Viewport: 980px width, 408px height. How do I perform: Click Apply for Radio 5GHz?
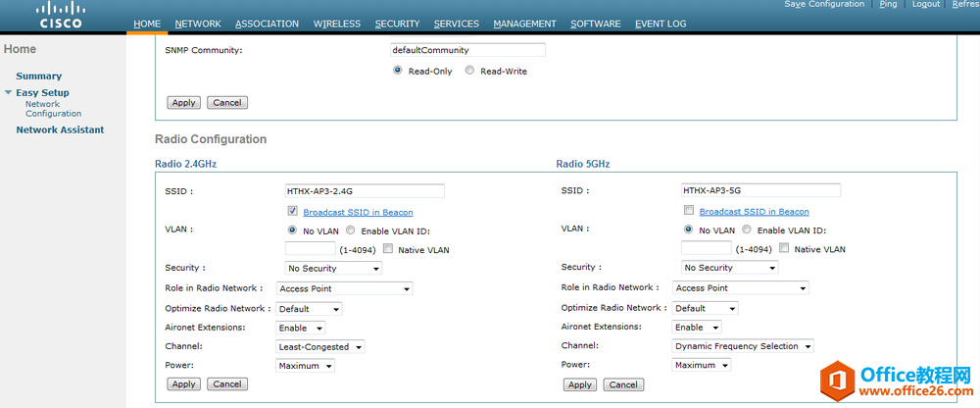click(x=580, y=384)
